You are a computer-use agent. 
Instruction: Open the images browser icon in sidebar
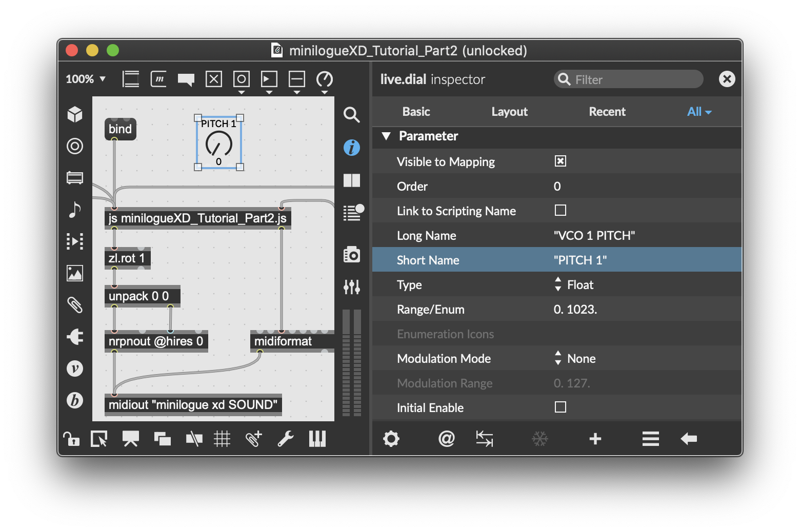click(x=75, y=273)
